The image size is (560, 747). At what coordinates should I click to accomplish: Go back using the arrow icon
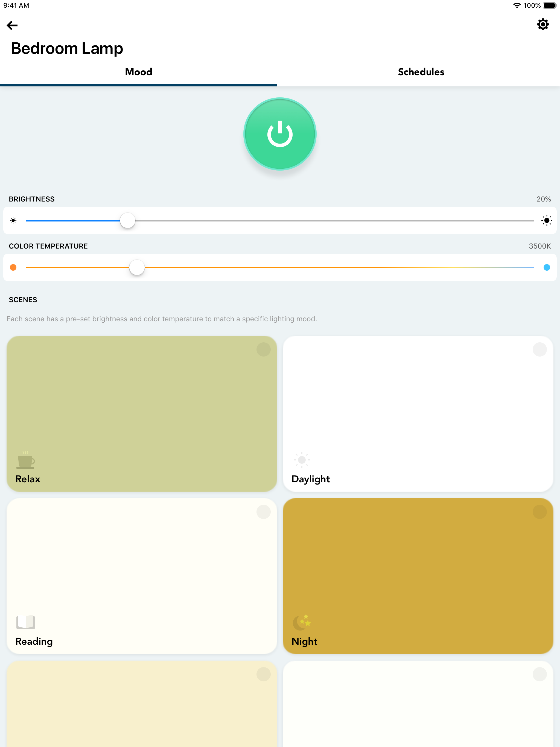point(12,25)
